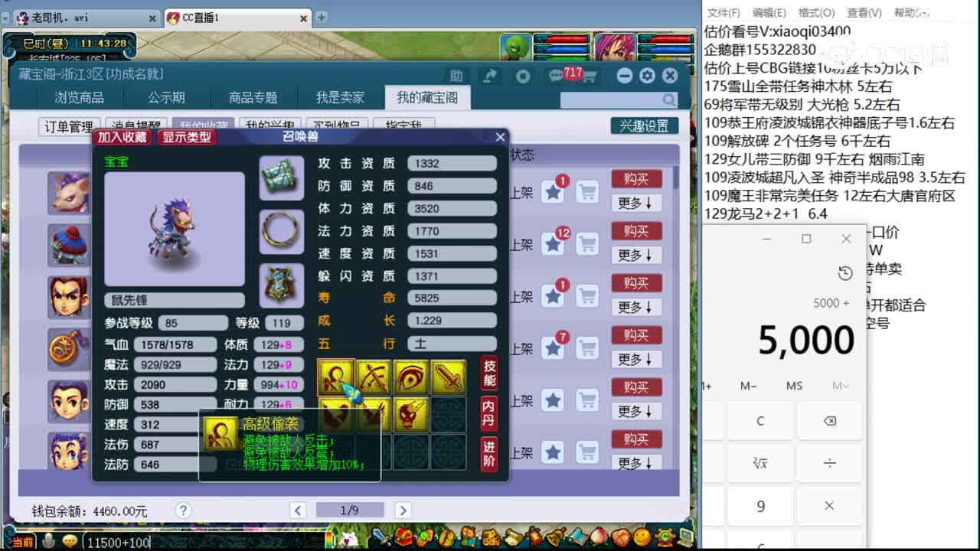Open Notepad 格式(O) menu
Image resolution: width=980 pixels, height=551 pixels.
pyautogui.click(x=817, y=13)
